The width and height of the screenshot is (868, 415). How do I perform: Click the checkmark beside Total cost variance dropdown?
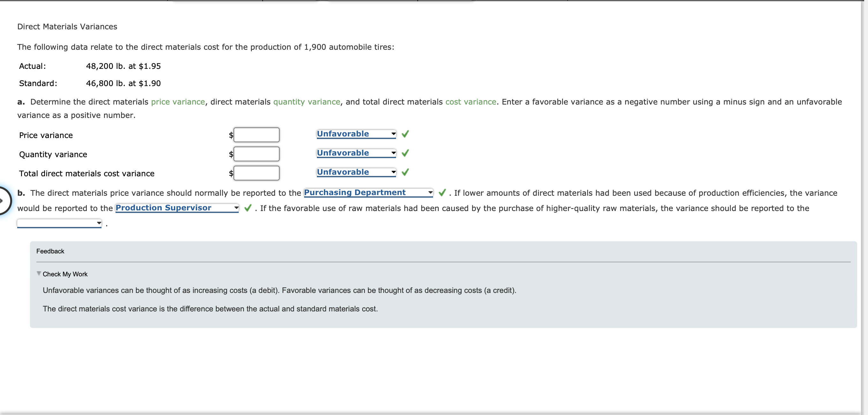click(x=405, y=172)
